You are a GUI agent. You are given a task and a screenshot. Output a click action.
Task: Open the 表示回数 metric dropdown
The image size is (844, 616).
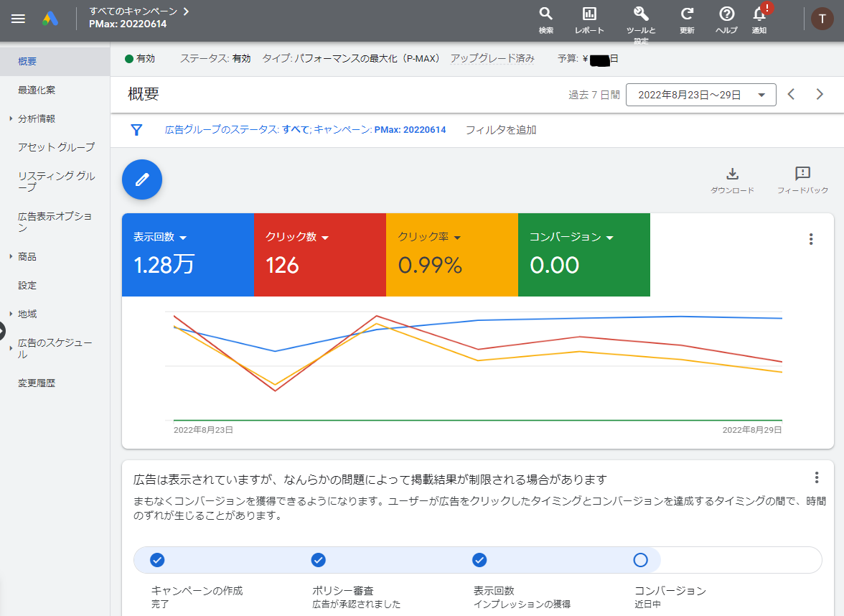(x=159, y=237)
